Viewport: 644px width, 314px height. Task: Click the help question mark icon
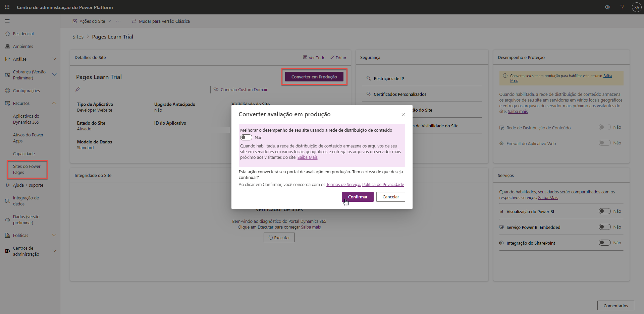click(x=622, y=7)
